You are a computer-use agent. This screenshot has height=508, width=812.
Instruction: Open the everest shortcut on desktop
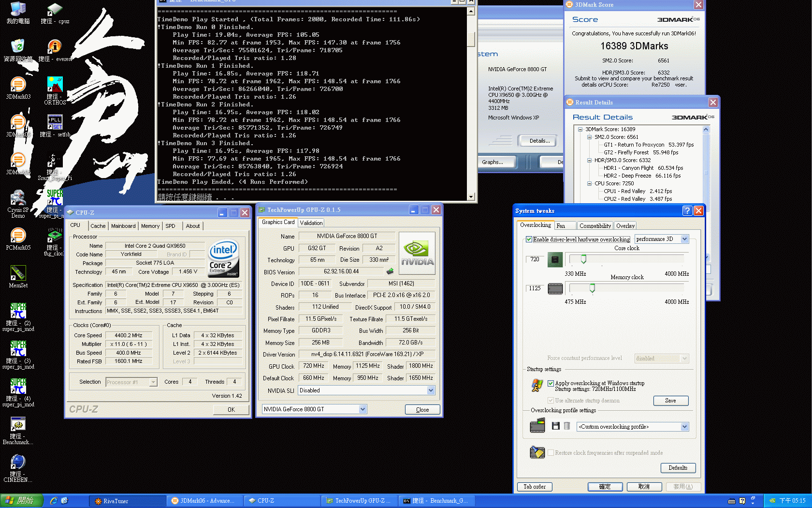[x=55, y=50]
